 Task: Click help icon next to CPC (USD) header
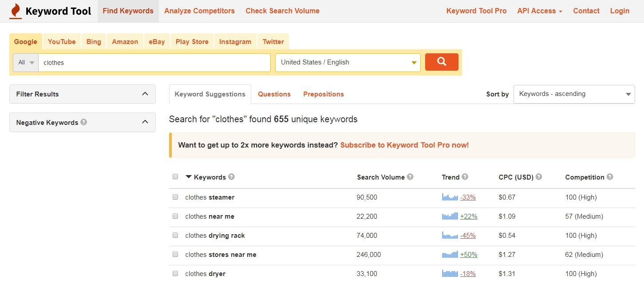(x=538, y=177)
